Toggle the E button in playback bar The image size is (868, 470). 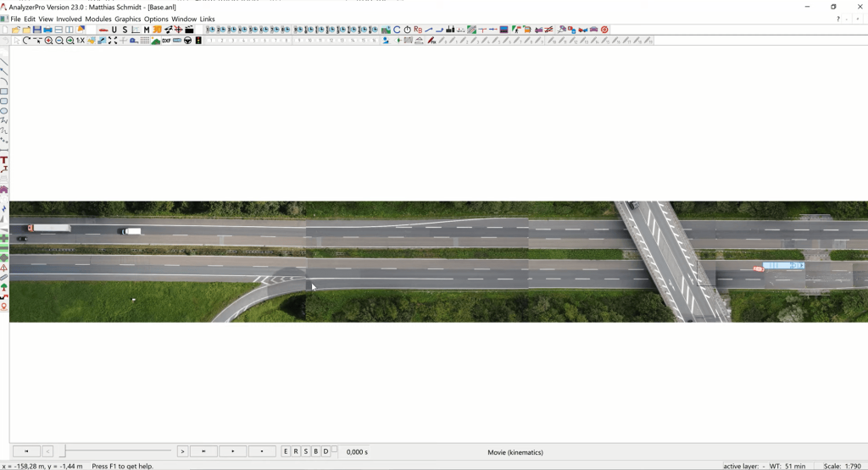coord(286,451)
